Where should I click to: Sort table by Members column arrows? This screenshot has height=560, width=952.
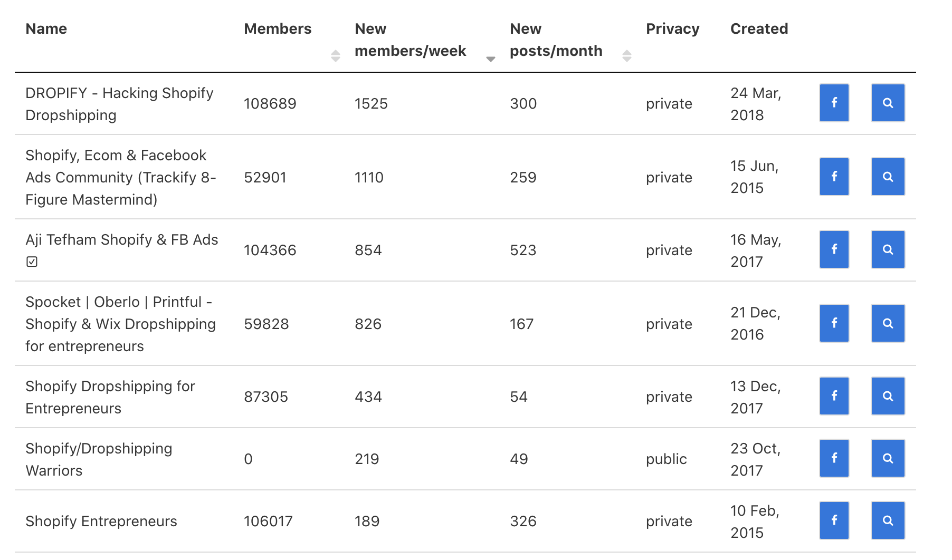click(335, 55)
